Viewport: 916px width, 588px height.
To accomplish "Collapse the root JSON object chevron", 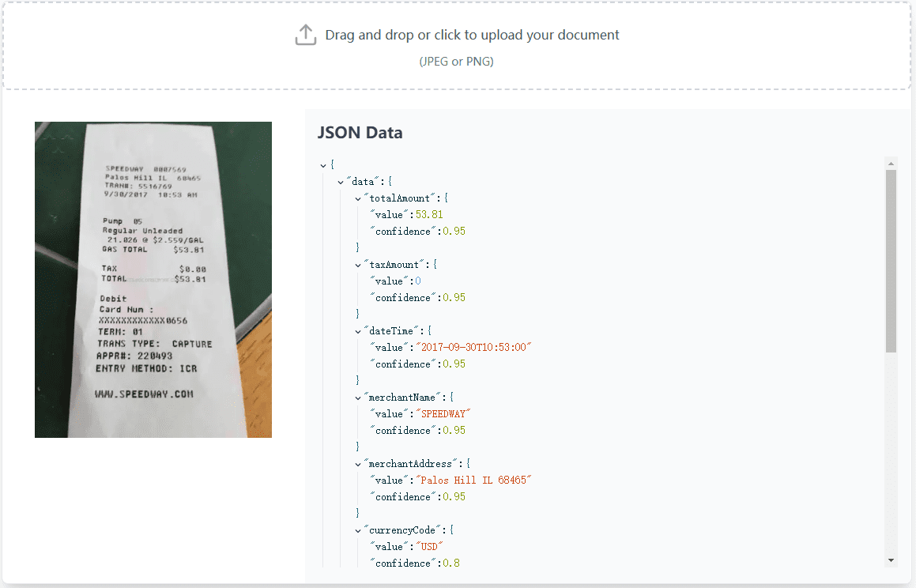I will click(x=323, y=165).
